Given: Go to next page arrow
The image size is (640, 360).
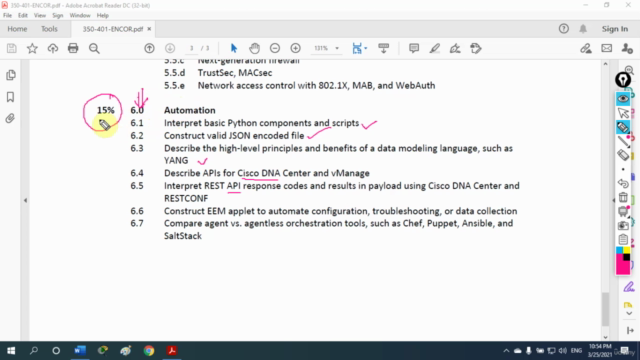Looking at the screenshot, I should [x=170, y=49].
